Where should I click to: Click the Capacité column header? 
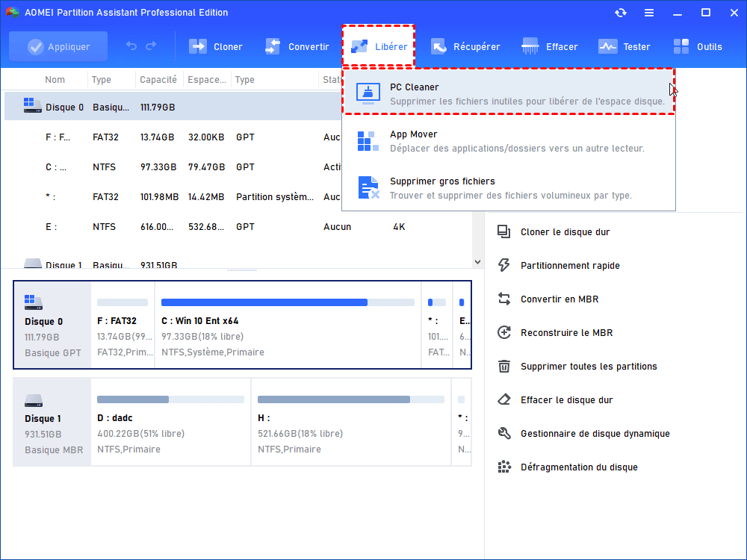pyautogui.click(x=158, y=80)
